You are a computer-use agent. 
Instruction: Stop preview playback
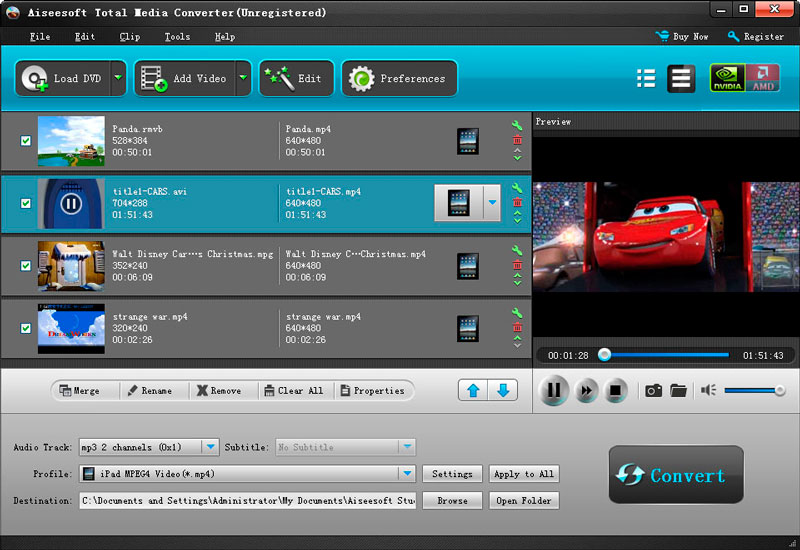tap(616, 390)
